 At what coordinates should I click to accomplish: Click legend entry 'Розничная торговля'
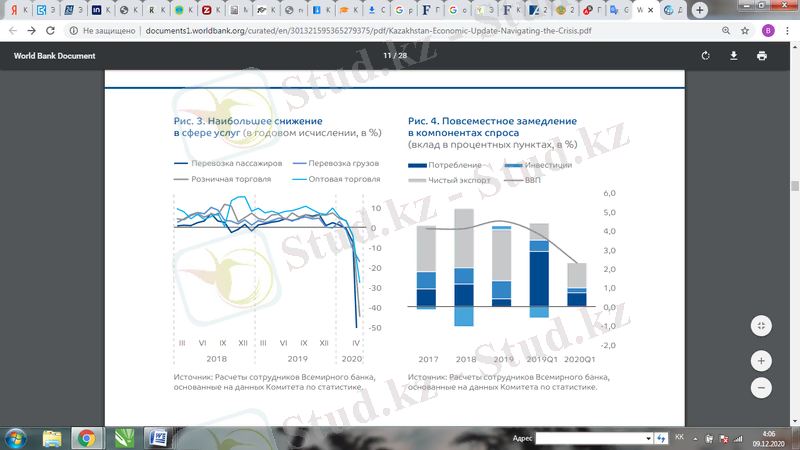(222, 179)
